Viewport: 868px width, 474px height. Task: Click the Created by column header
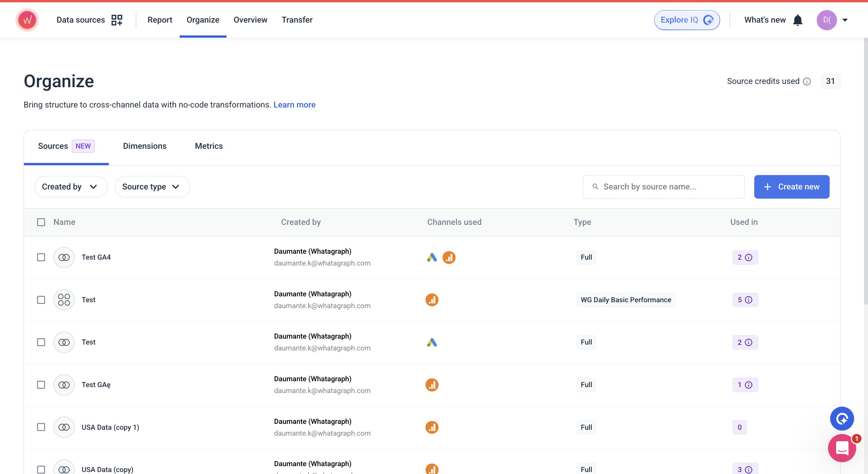point(301,222)
